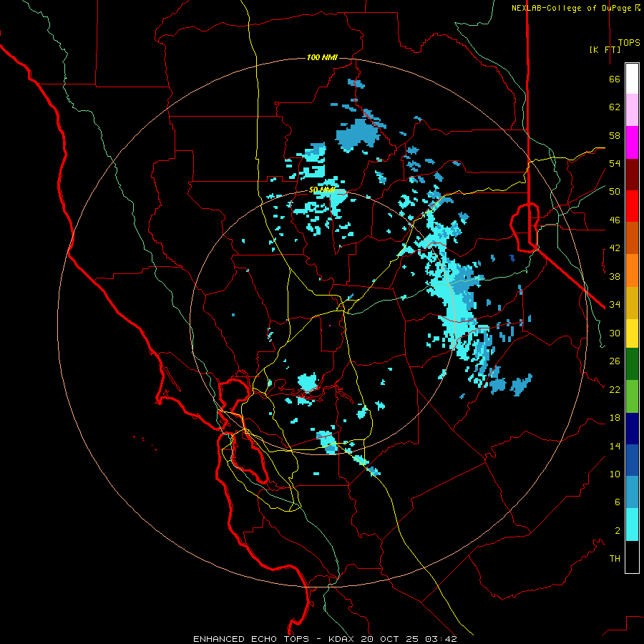Viewport: 644px width, 644px height.
Task: Click legend value "54"
Action: tap(615, 163)
